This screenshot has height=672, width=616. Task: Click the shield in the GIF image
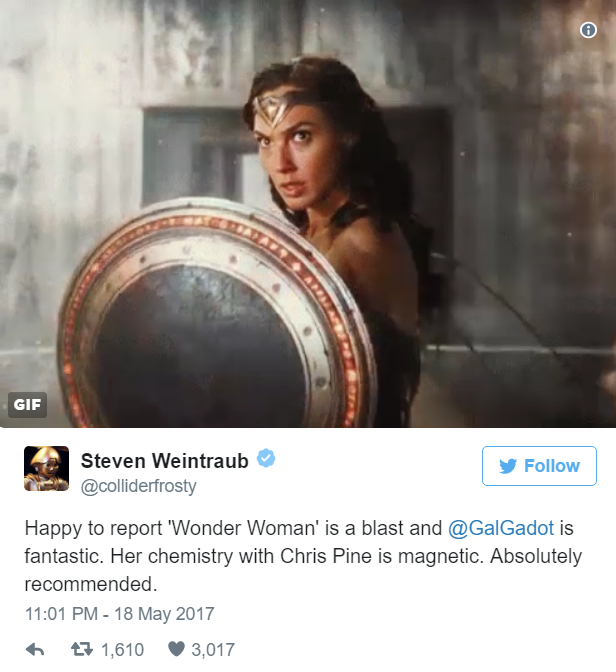pos(214,315)
